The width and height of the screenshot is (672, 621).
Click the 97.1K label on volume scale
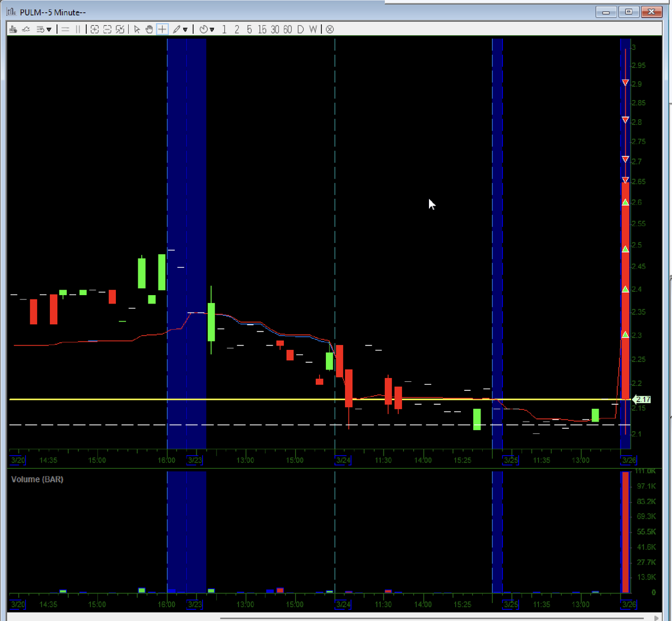pos(646,486)
